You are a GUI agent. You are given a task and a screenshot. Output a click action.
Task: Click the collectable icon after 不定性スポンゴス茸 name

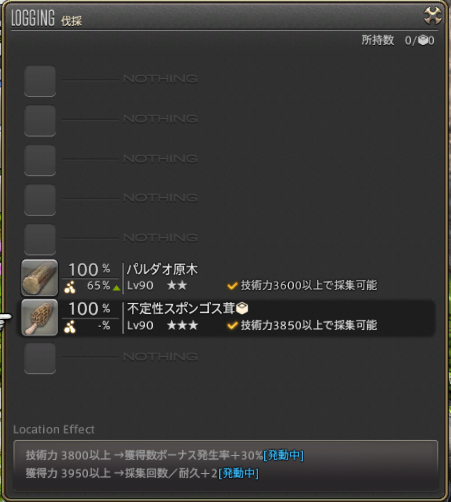242,308
